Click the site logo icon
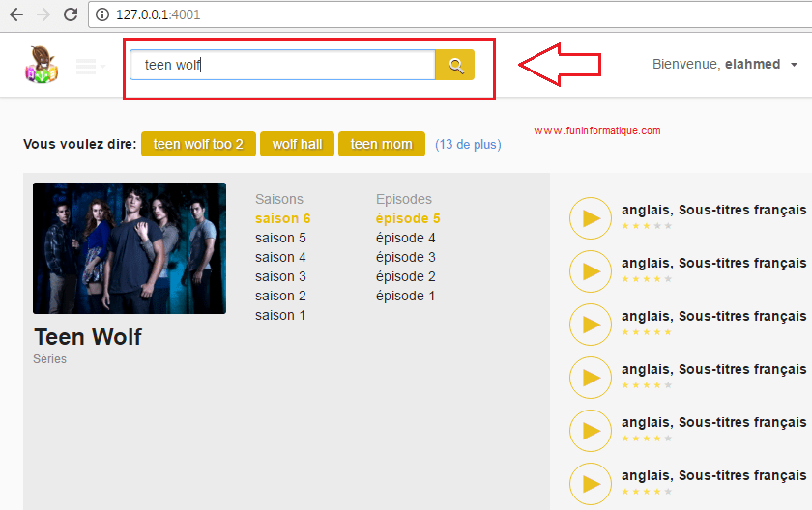Screen dimensions: 812x510 click(x=42, y=64)
